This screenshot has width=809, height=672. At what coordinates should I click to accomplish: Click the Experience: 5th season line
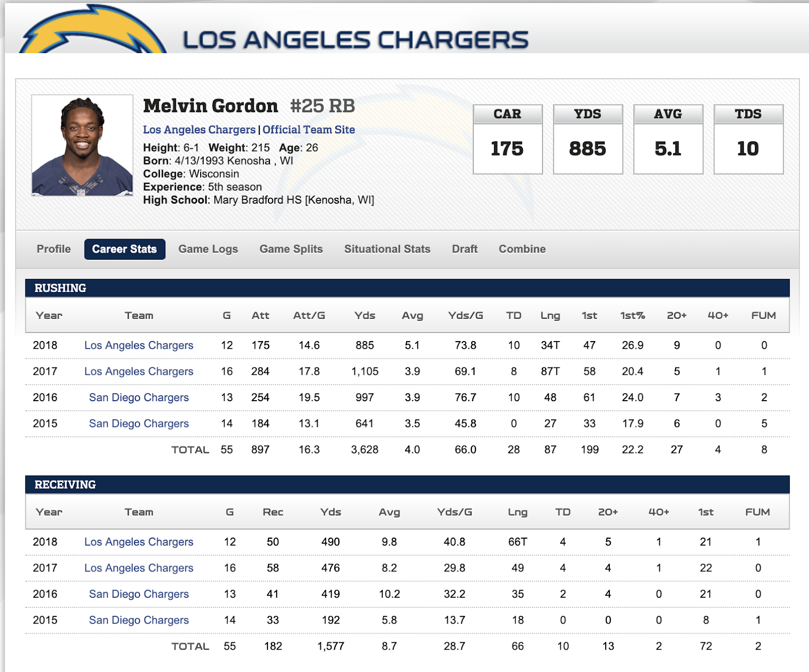tap(202, 187)
